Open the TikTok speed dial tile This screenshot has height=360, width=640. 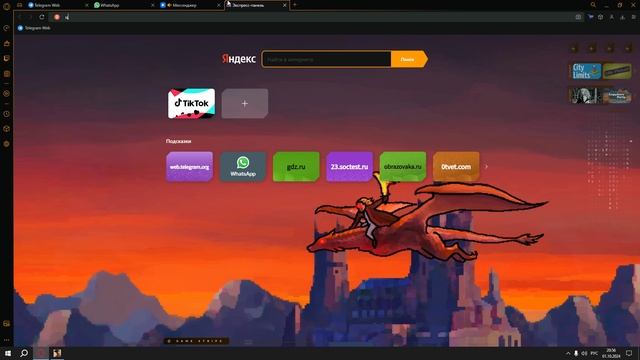[x=191, y=103]
